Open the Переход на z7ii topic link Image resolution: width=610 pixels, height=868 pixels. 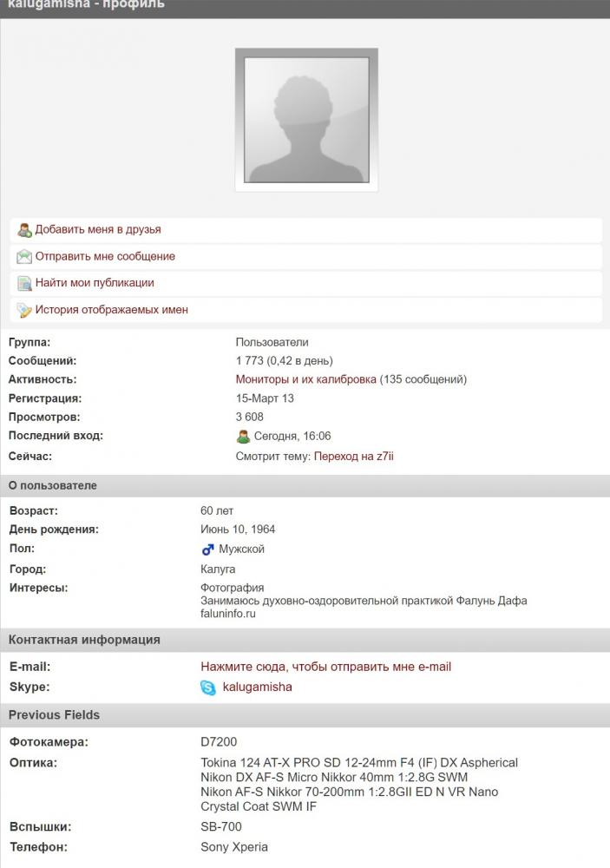(354, 457)
